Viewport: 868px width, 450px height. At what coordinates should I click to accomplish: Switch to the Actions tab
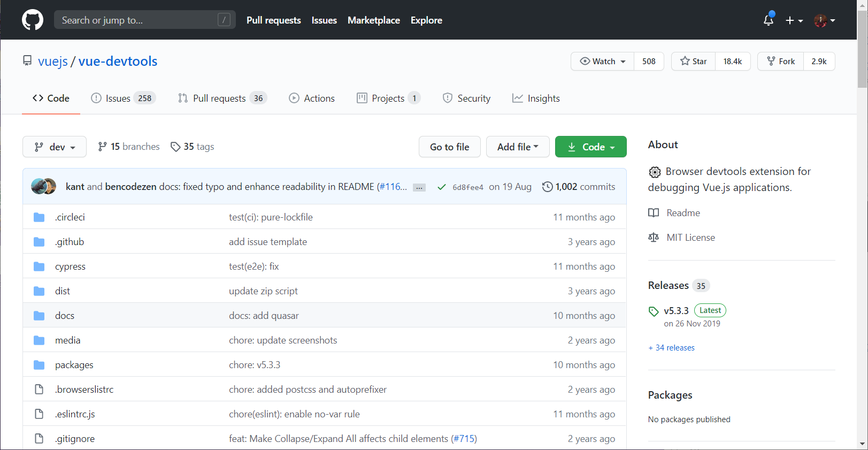pos(312,98)
